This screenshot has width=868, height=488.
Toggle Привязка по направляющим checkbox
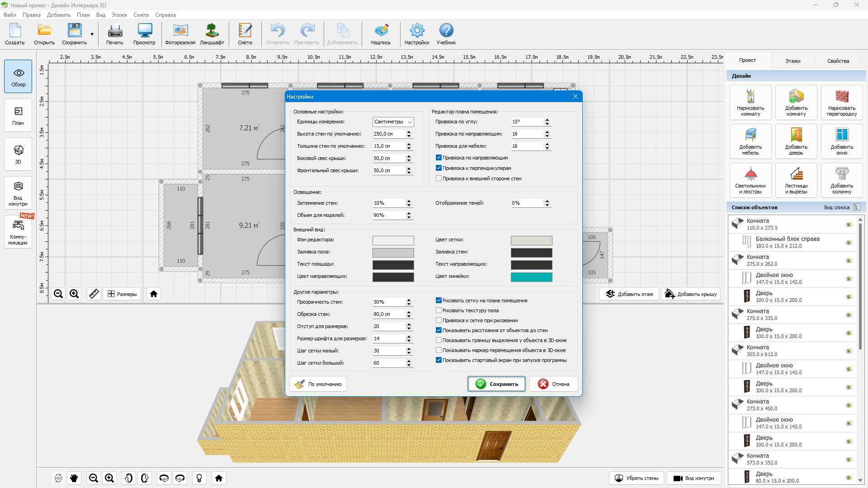coord(439,158)
